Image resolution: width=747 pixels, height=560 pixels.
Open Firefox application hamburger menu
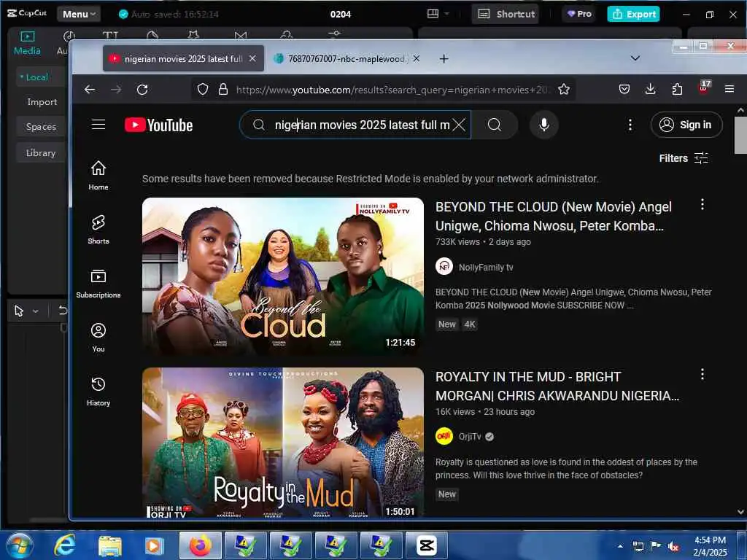729,89
